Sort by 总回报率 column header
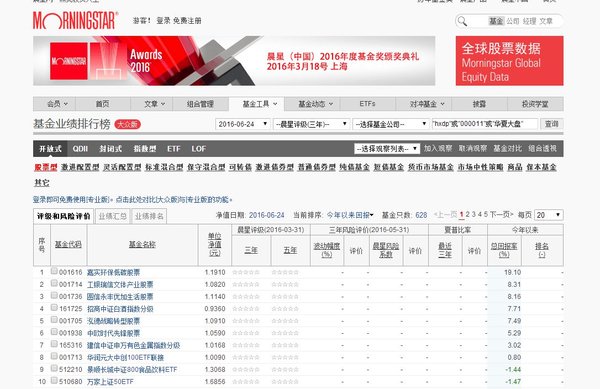This screenshot has width=600, height=389. (504, 250)
